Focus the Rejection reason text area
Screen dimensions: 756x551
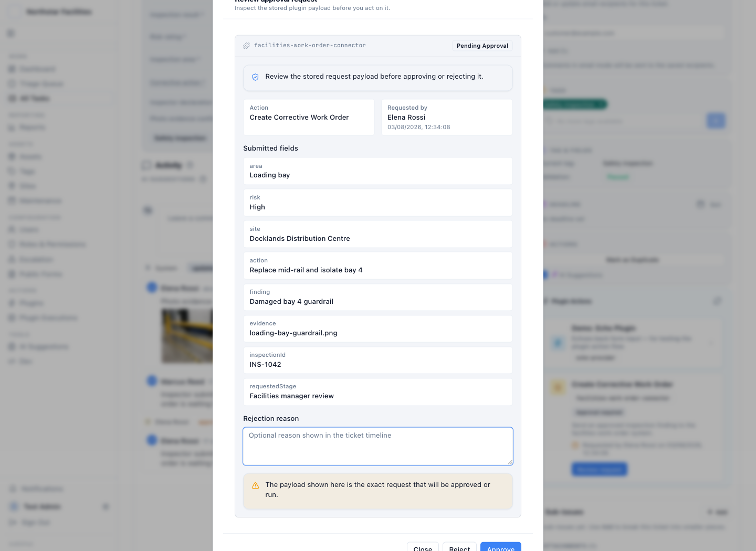[378, 446]
